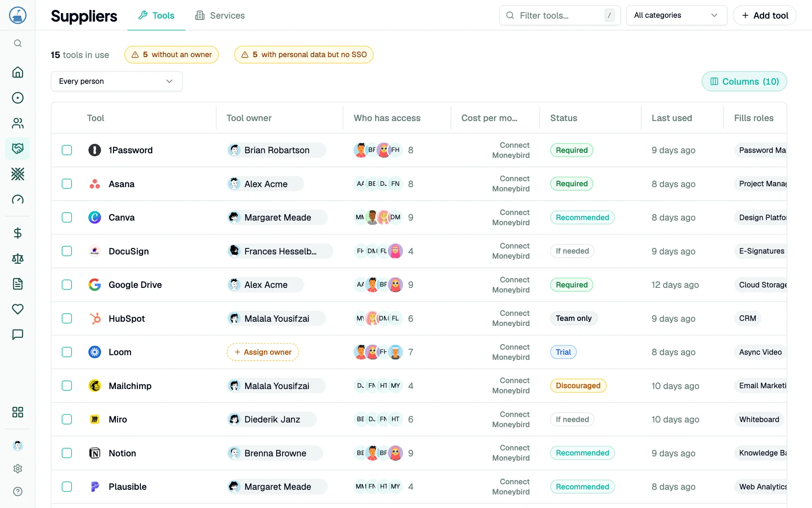This screenshot has height=508, width=812.
Task: Open the document icon in sidebar
Action: pyautogui.click(x=18, y=284)
